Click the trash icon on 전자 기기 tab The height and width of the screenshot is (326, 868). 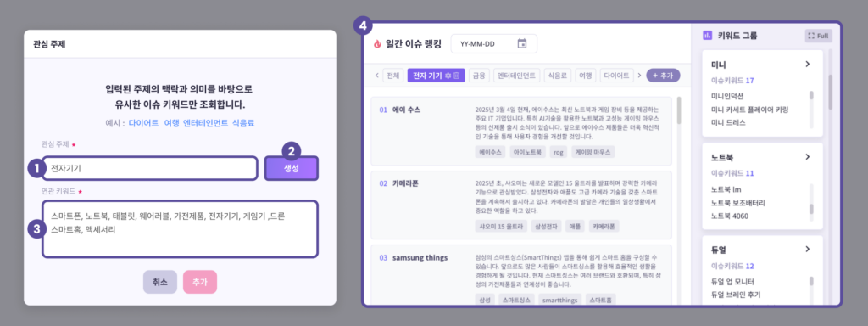(457, 76)
